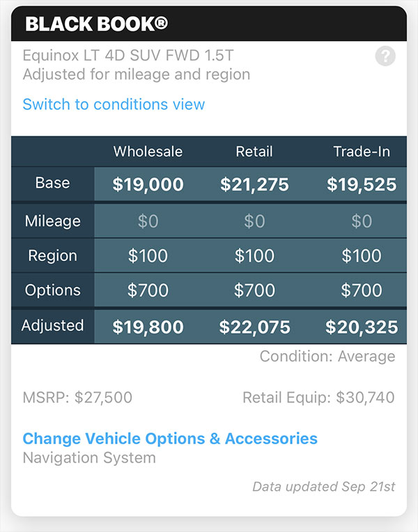Click the Navigation System option text
418x532 pixels.
[x=89, y=458]
